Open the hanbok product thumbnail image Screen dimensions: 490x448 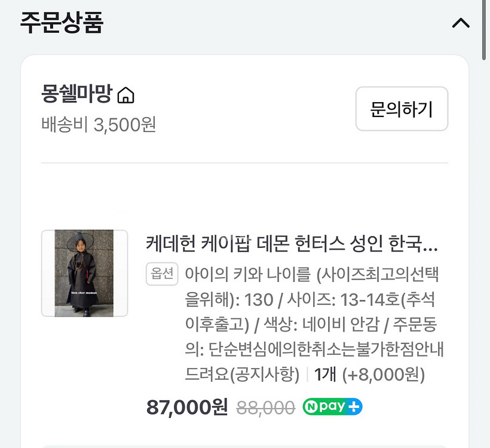tap(84, 273)
